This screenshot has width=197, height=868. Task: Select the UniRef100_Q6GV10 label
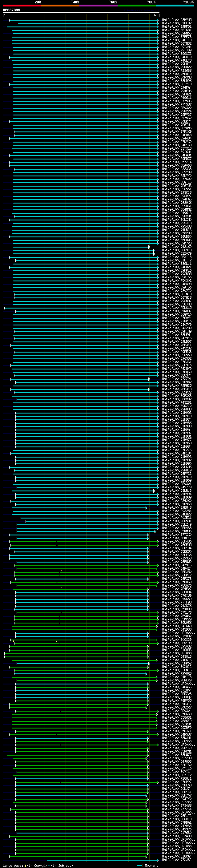176,314
